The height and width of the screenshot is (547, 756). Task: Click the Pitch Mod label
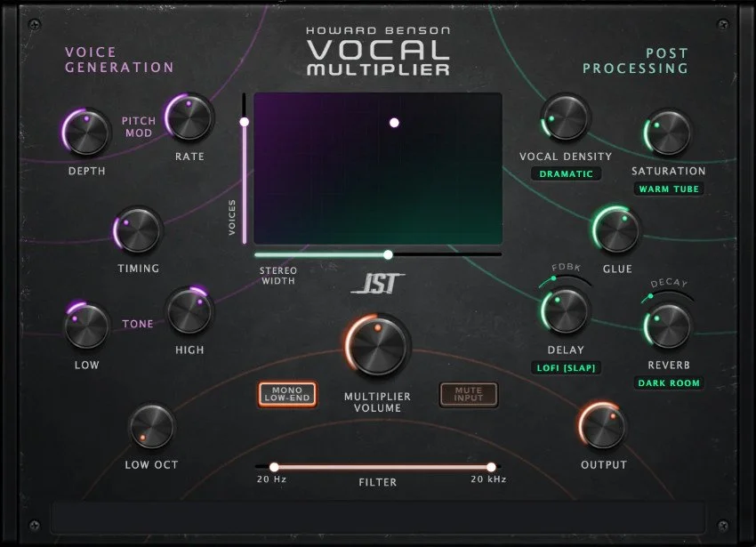[x=139, y=126]
